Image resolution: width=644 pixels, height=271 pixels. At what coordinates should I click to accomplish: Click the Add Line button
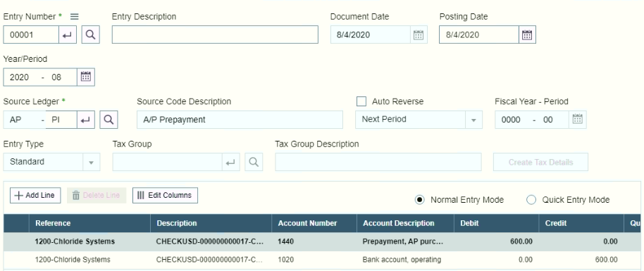click(35, 196)
